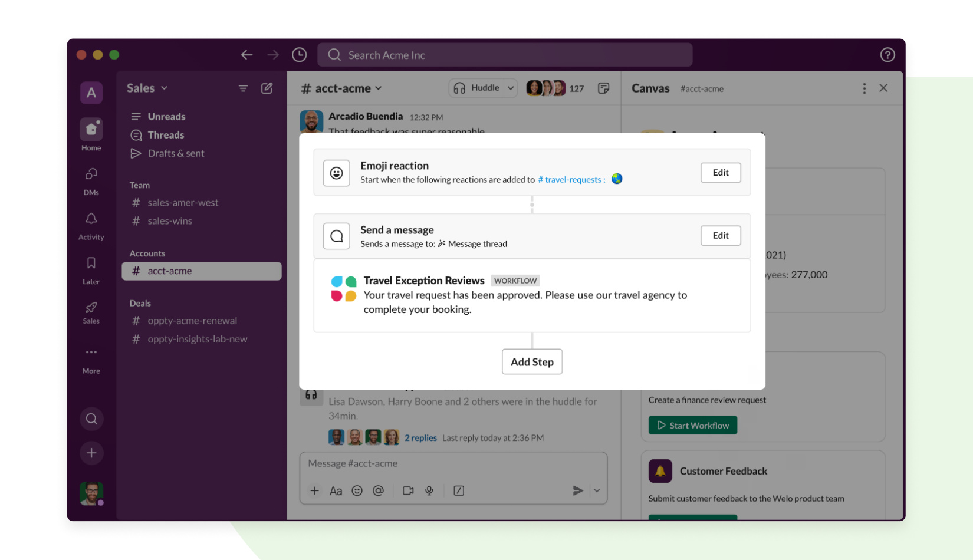Open the Sales rocket item in sidebar
The width and height of the screenshot is (973, 560).
point(91,312)
